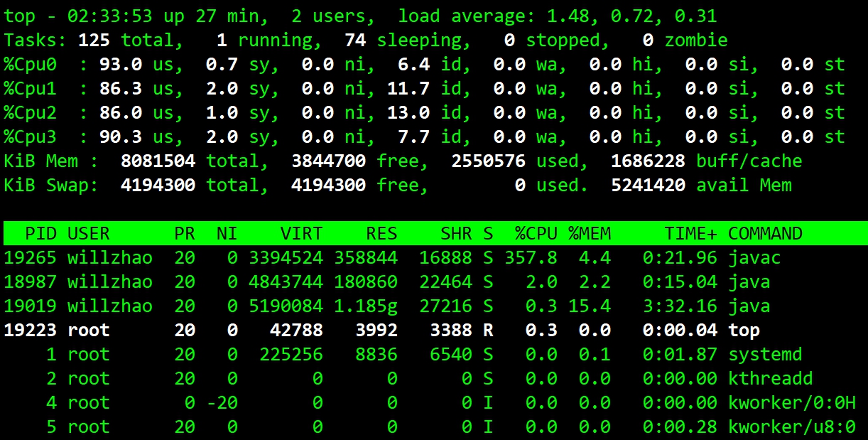Click the TIME+ column header
868x440 pixels.
tap(691, 233)
